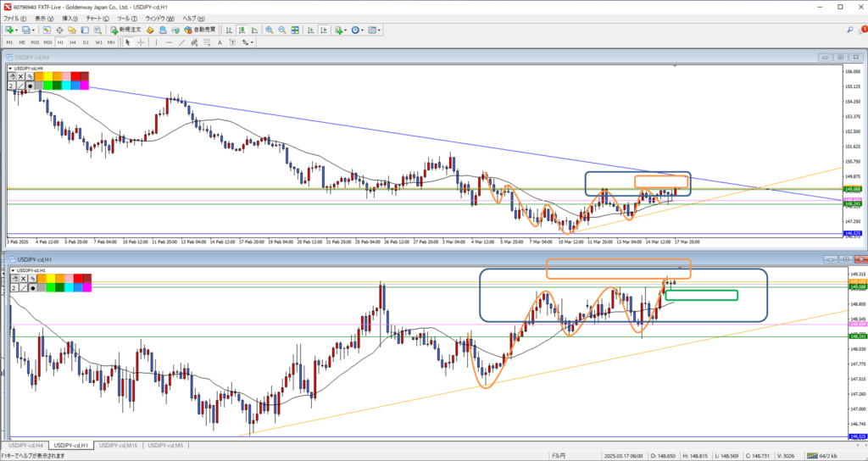Expand the arrows/shapes tool dropdown

coord(252,42)
